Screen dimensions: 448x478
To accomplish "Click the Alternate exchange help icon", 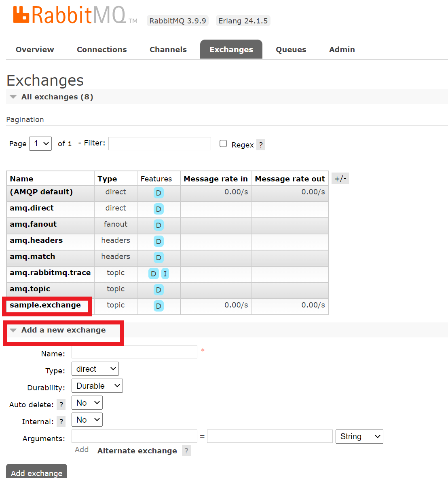I will point(186,451).
